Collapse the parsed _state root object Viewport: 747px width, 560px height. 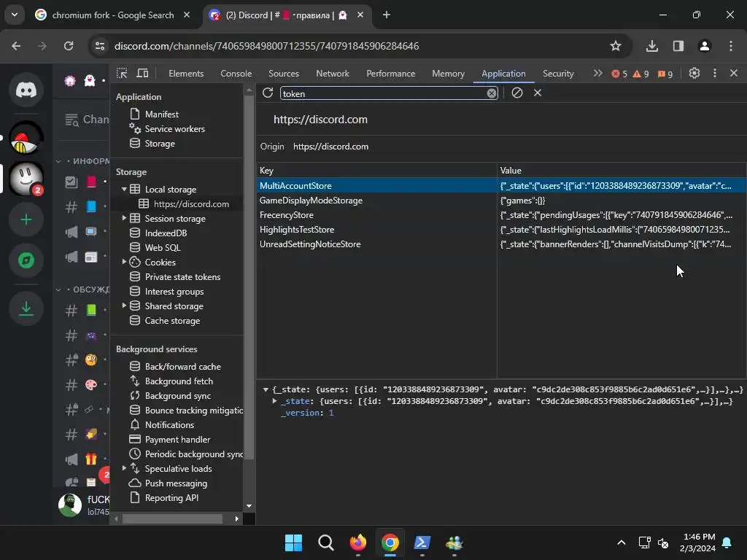coord(266,389)
